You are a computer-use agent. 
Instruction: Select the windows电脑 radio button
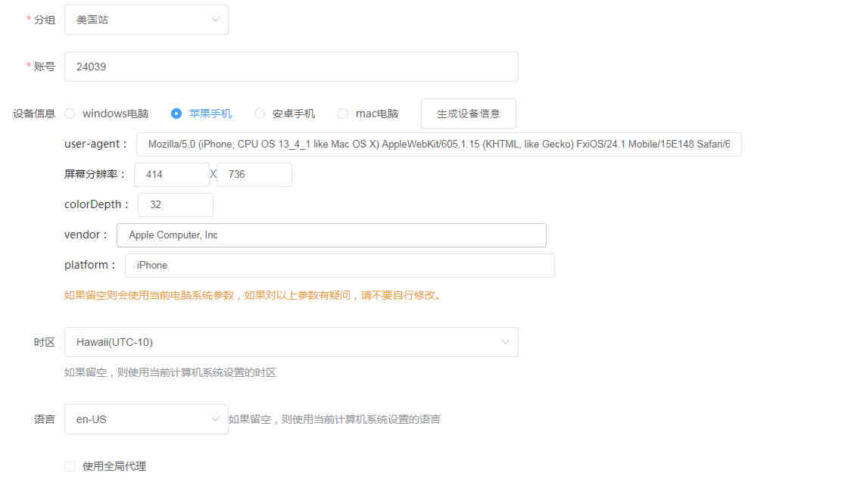click(x=70, y=114)
